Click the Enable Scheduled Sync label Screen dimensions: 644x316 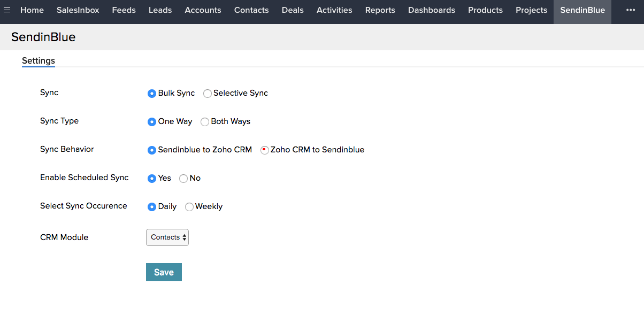[85, 178]
